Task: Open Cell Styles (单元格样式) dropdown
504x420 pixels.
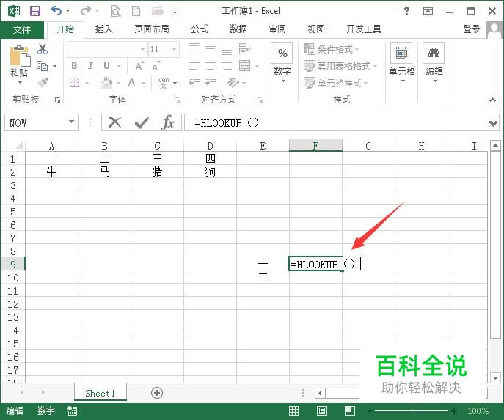Action: click(336, 83)
